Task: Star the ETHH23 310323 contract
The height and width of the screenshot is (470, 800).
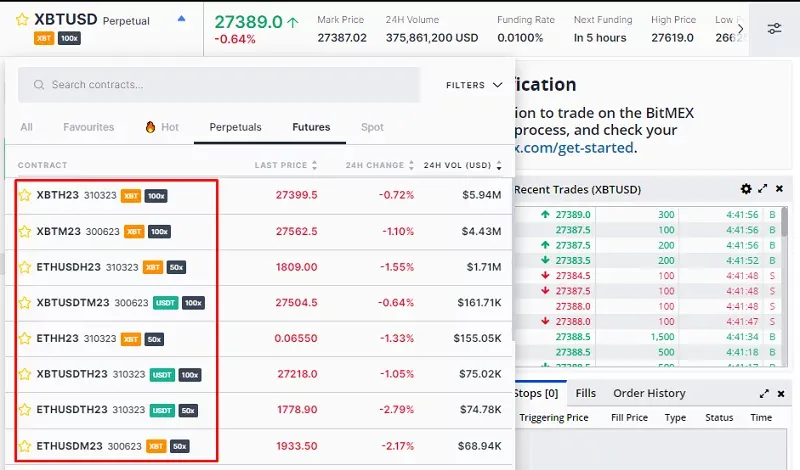Action: (x=24, y=338)
